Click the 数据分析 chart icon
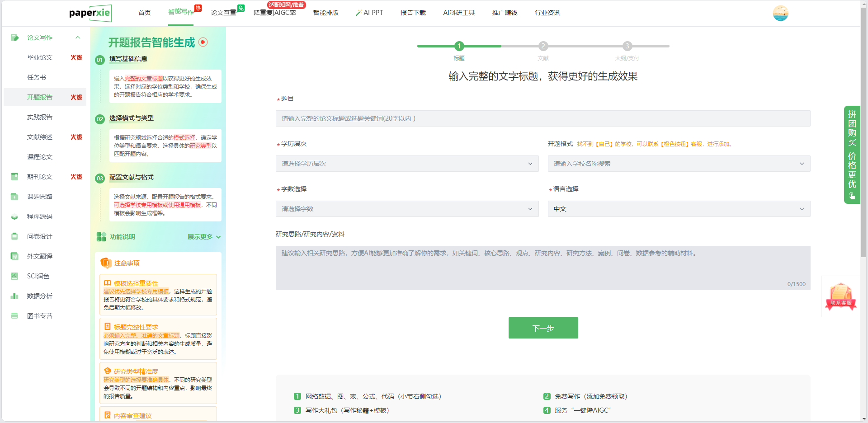868x423 pixels. tap(14, 296)
